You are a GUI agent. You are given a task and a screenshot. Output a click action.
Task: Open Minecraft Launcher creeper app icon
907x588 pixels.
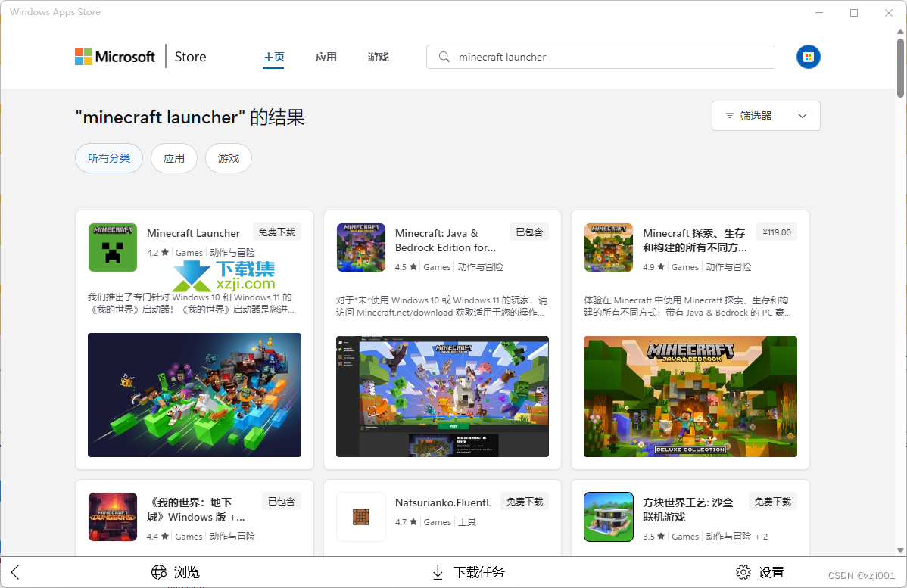[x=113, y=247]
